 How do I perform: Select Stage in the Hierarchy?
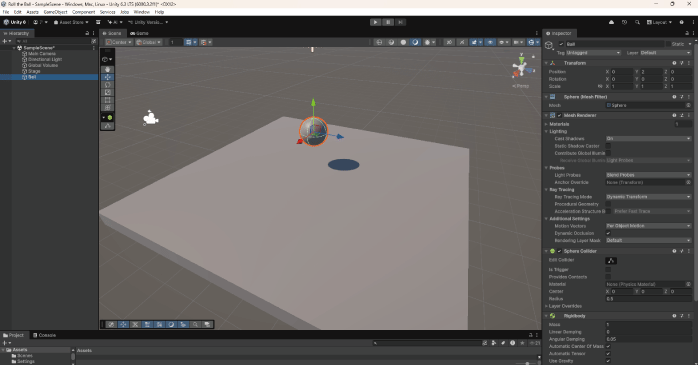pos(34,71)
